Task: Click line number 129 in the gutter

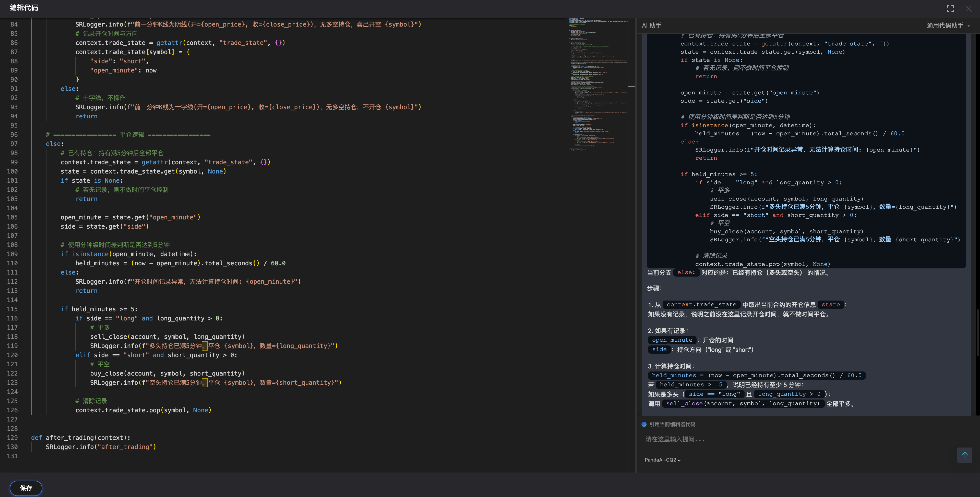Action: pos(12,438)
